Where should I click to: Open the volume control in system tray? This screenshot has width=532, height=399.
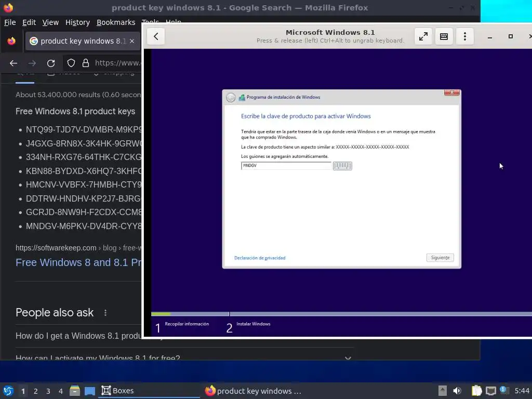coord(457,391)
